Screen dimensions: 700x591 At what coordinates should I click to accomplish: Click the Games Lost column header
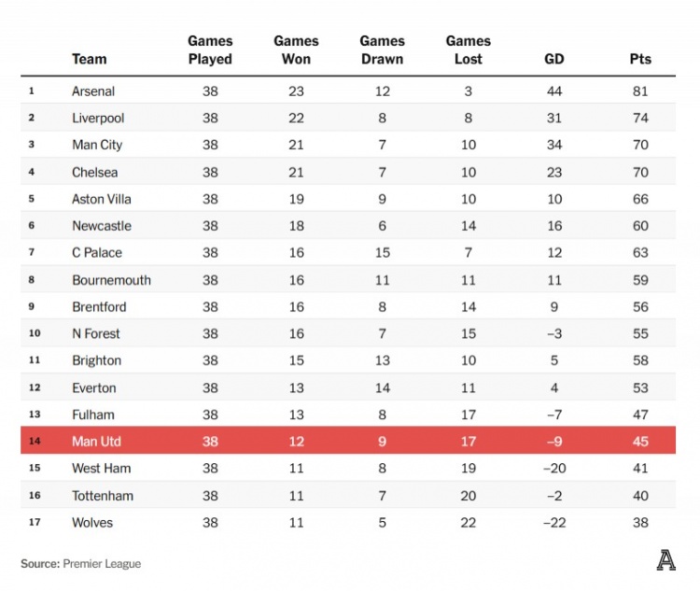(468, 50)
